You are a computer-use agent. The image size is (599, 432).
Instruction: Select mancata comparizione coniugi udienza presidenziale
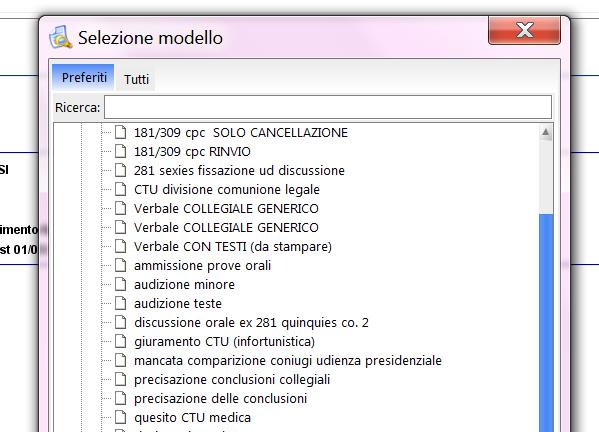288,360
